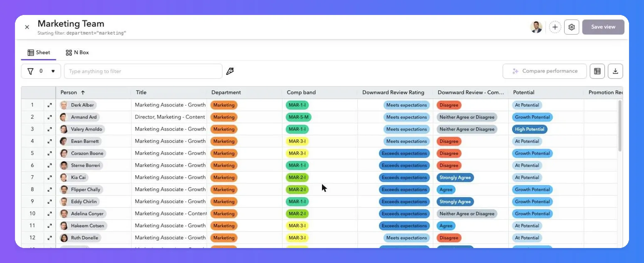
Task: Open the filter count dropdown
Action: [x=41, y=71]
